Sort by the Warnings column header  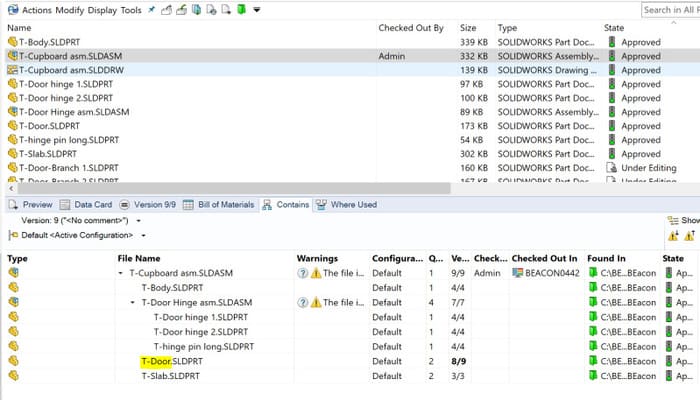click(x=317, y=258)
